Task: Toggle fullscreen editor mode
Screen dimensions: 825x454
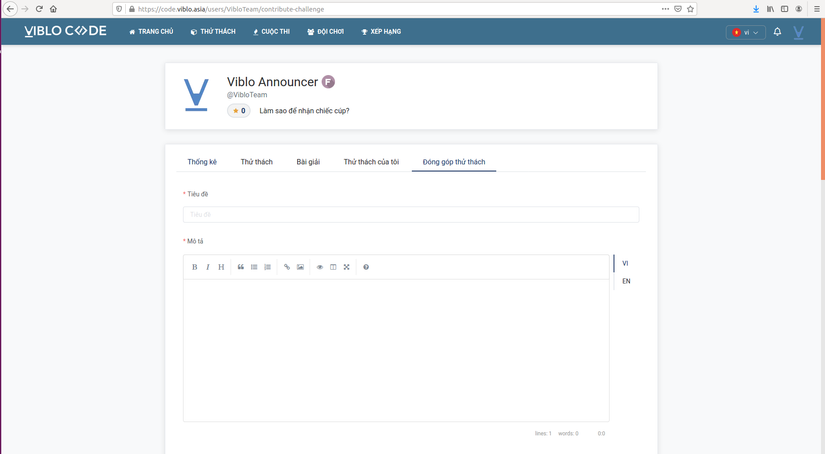Action: coord(347,267)
